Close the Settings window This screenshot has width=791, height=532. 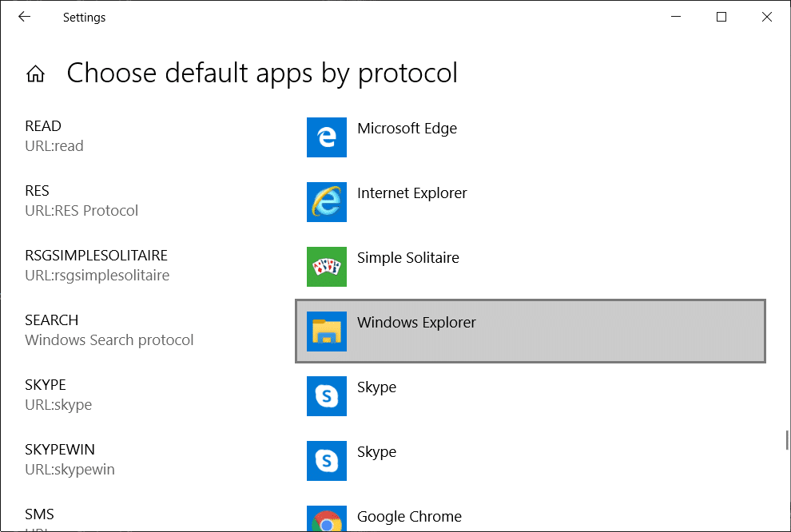(767, 17)
